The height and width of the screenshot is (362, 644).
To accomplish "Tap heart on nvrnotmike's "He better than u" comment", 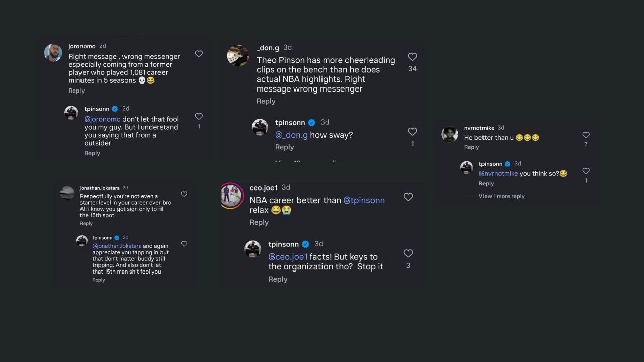I will (586, 135).
